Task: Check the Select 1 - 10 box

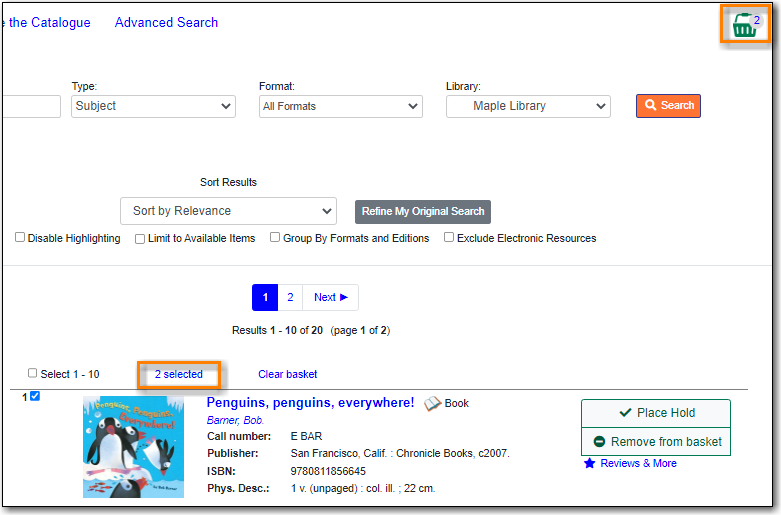Action: (33, 373)
